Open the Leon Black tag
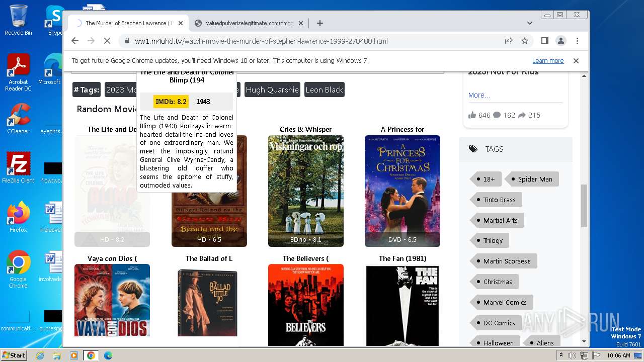Screen dimensions: 644x362 [x=325, y=90]
